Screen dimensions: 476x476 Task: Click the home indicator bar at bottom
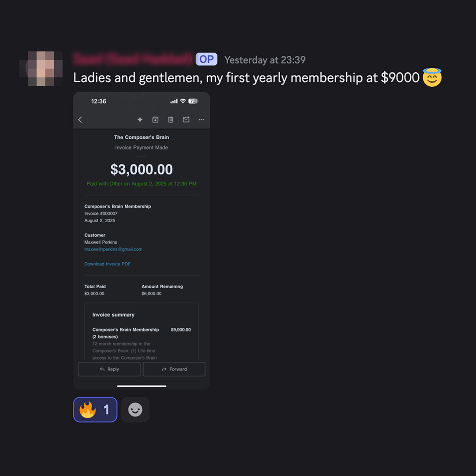141,386
